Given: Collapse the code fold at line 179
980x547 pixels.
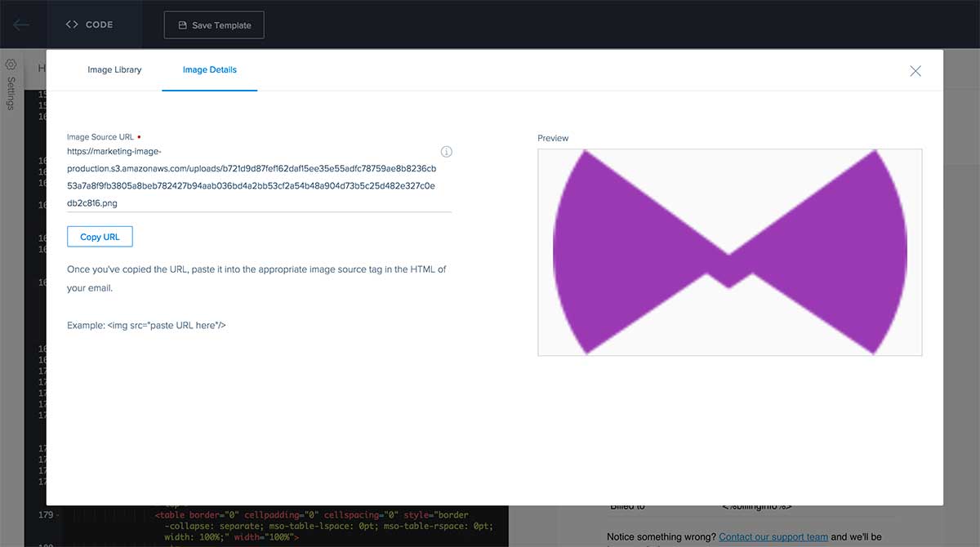Looking at the screenshot, I should coord(57,515).
